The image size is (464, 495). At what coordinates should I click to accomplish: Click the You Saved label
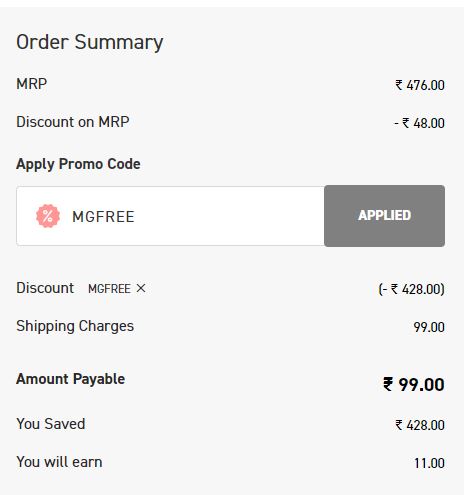click(51, 424)
